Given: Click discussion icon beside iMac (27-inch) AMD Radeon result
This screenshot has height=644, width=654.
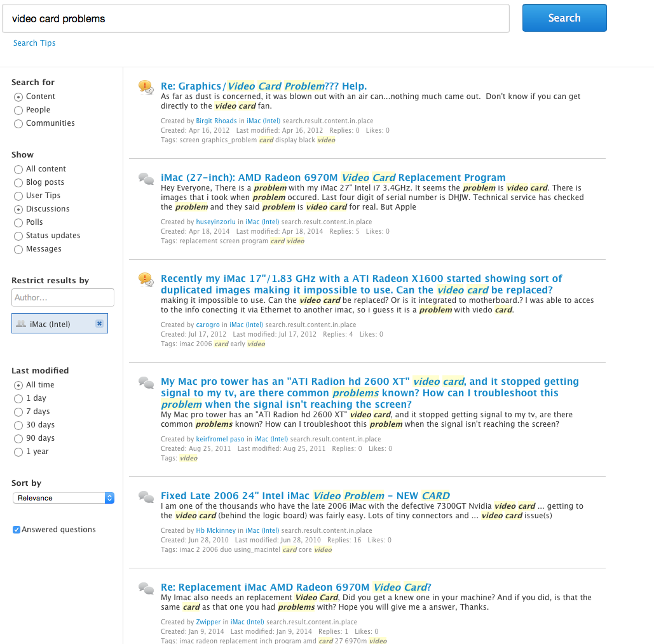Looking at the screenshot, I should tap(146, 179).
